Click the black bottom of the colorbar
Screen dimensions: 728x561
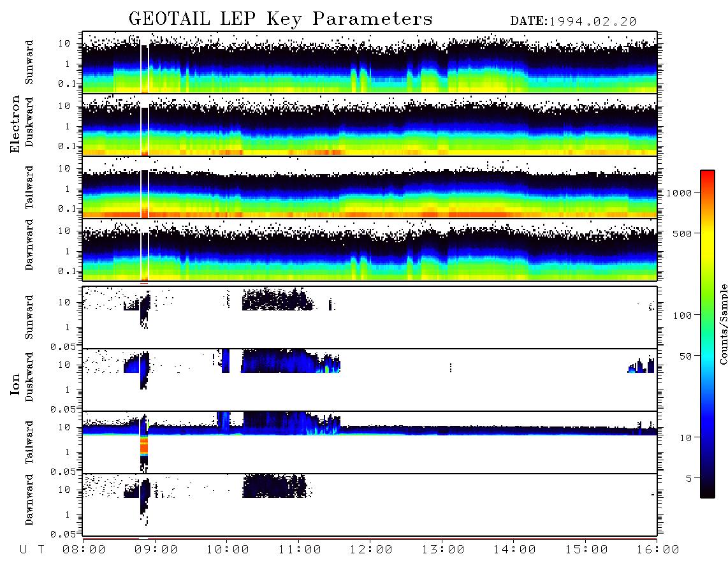pyautogui.click(x=708, y=492)
